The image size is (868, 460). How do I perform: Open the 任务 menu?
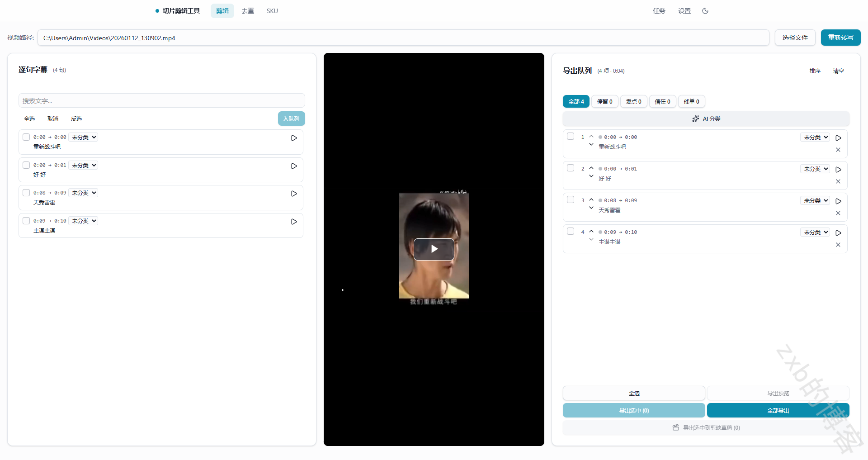[659, 11]
